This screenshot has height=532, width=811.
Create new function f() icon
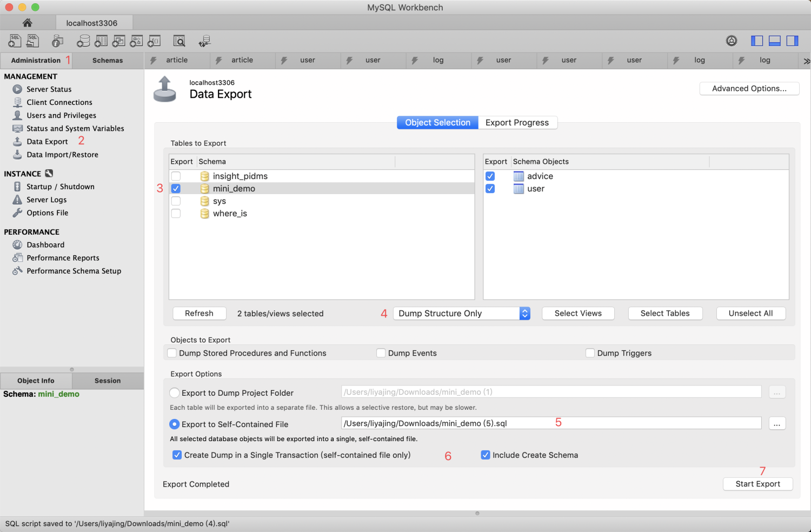154,41
